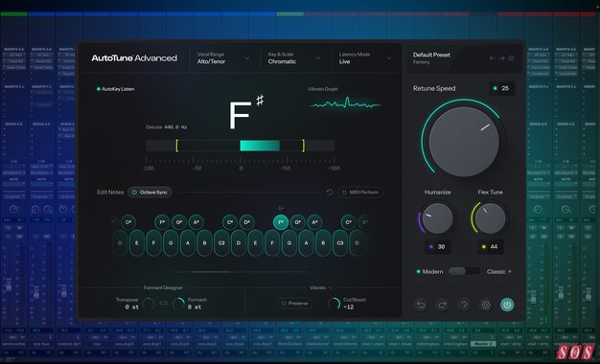Click the Formant Designer heading

[x=163, y=287]
